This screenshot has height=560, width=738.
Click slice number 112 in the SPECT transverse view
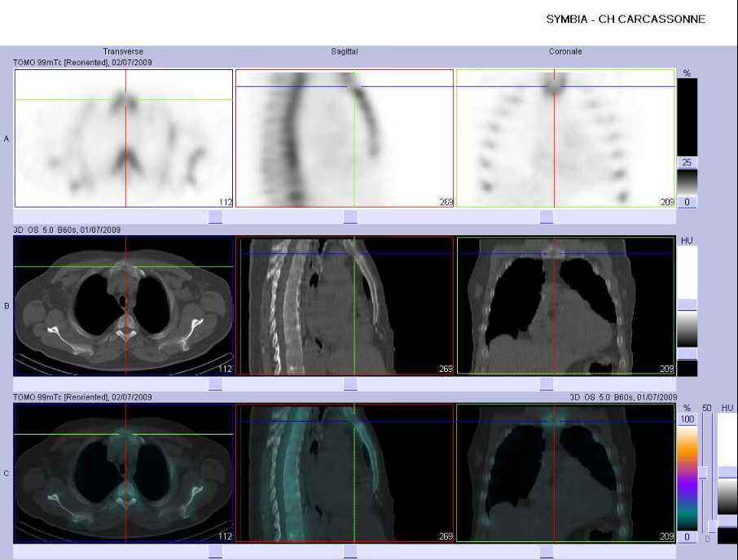click(x=226, y=202)
